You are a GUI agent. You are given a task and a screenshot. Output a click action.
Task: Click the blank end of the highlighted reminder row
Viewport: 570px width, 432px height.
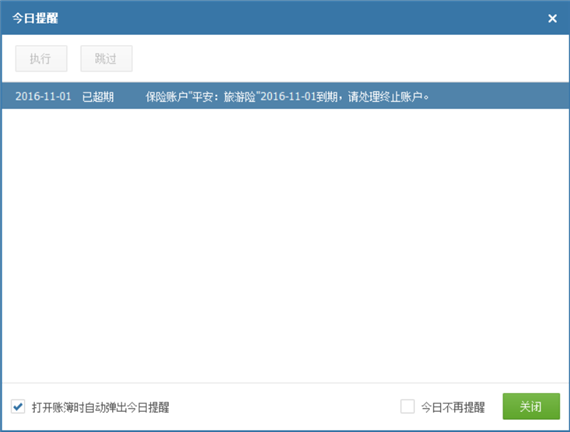[x=498, y=96]
